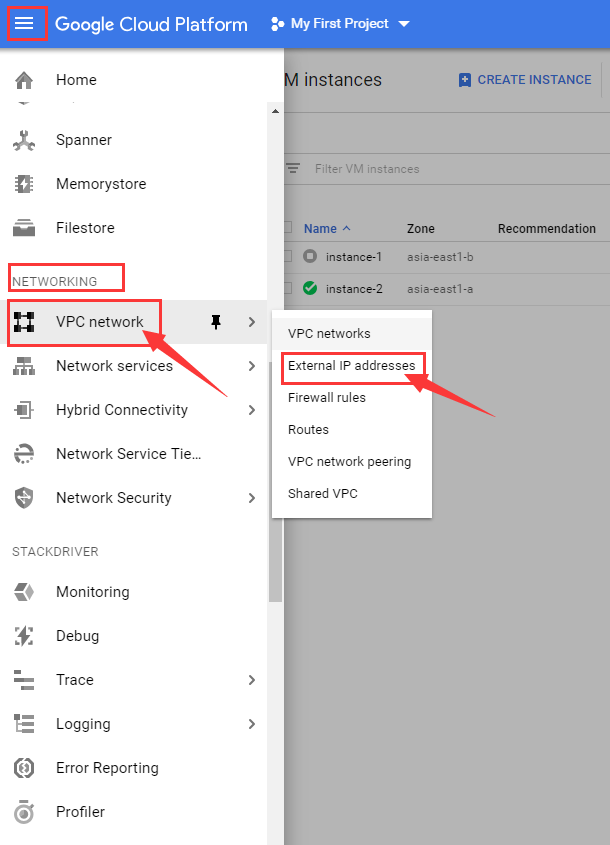Click the Create Instance plus icon
The height and width of the screenshot is (845, 610).
pyautogui.click(x=465, y=80)
